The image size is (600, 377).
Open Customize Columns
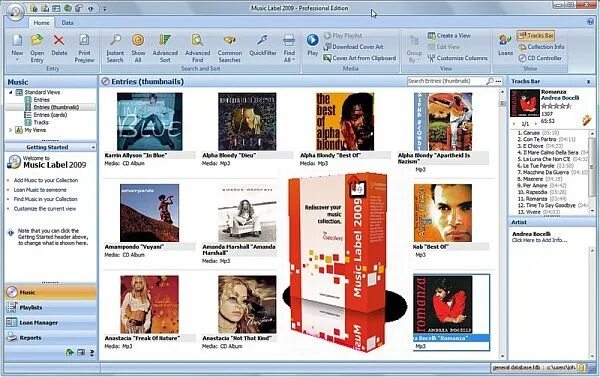click(x=457, y=58)
